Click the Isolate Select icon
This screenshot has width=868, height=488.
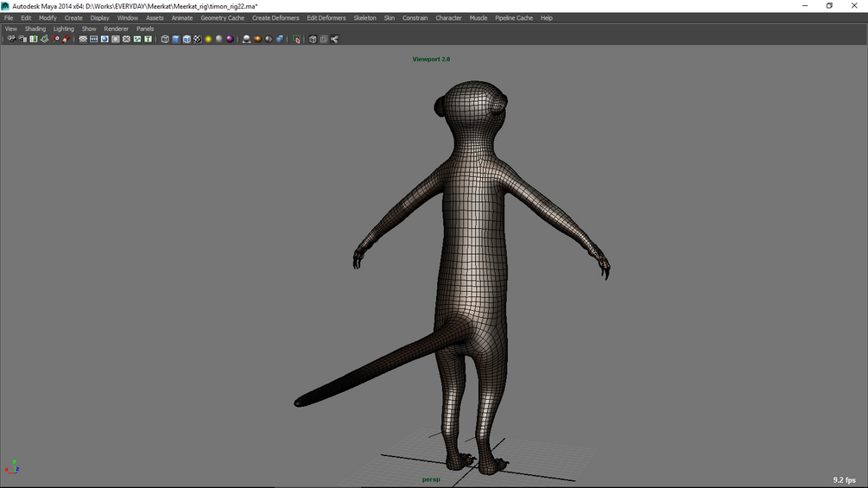pyautogui.click(x=297, y=39)
